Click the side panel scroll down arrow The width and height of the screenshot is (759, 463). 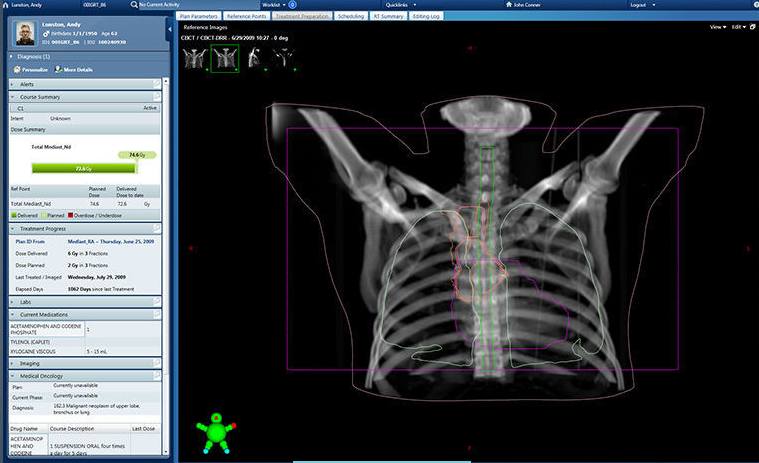[x=166, y=452]
